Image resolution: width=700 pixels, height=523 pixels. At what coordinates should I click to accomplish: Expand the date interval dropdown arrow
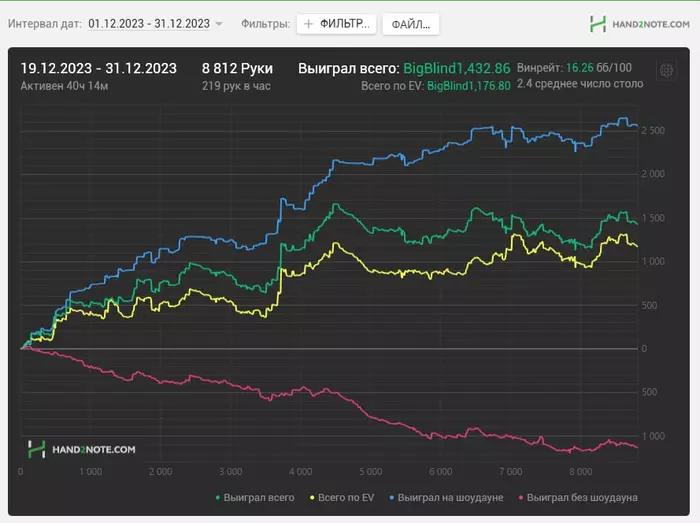point(219,23)
